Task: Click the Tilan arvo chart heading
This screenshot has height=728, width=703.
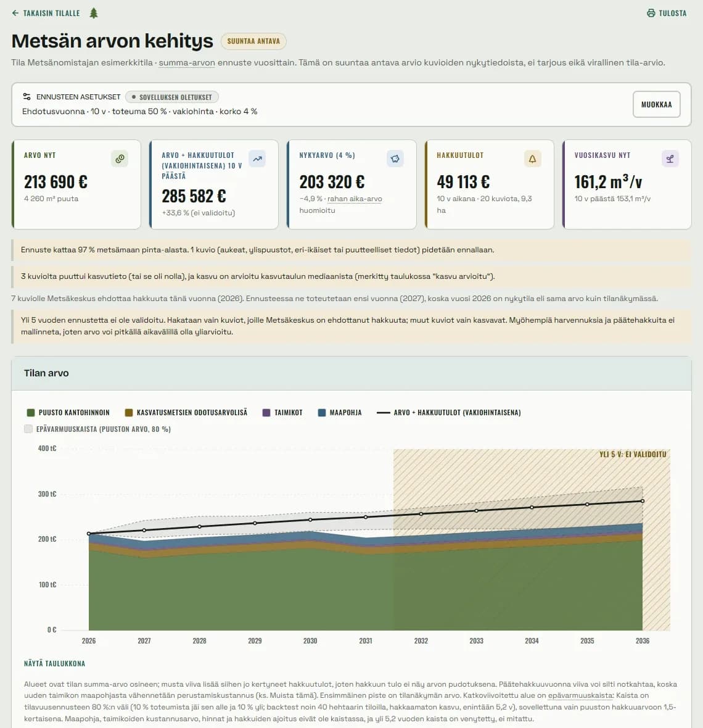Action: 46,373
